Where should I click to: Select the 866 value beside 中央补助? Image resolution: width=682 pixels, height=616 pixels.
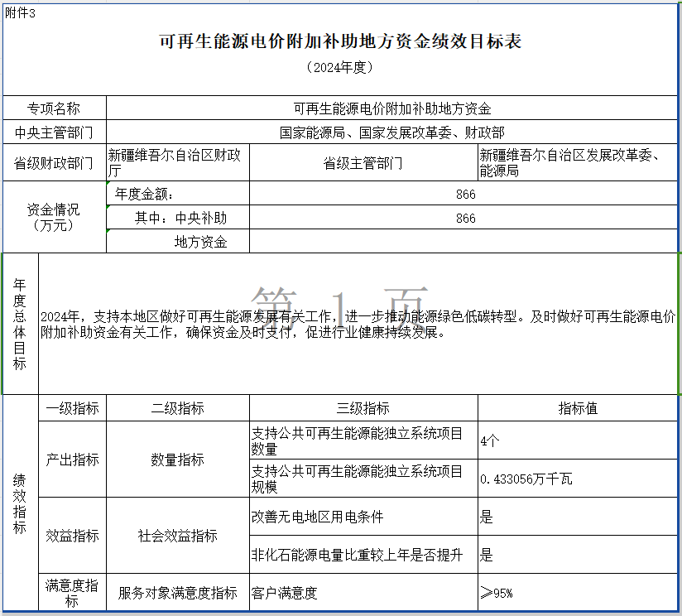pos(465,218)
